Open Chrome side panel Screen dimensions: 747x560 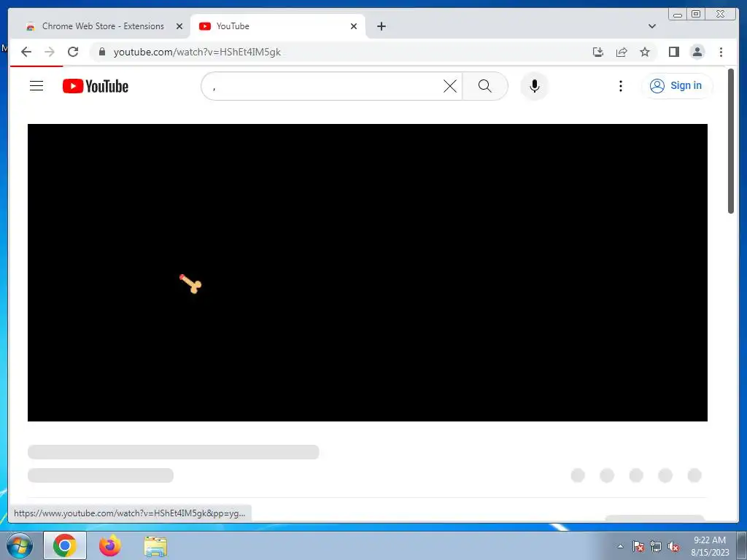click(x=673, y=52)
